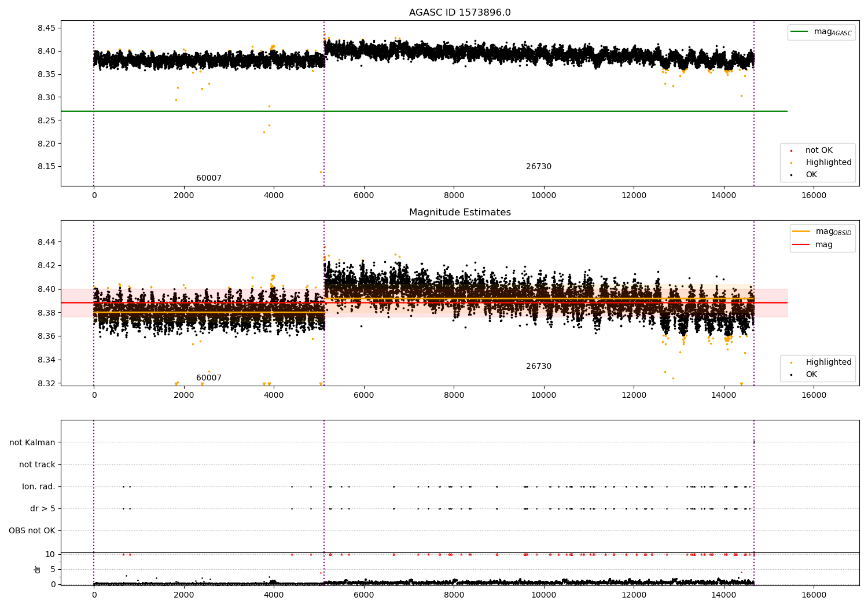Click the 60007 obsid label in middle plot

[209, 378]
